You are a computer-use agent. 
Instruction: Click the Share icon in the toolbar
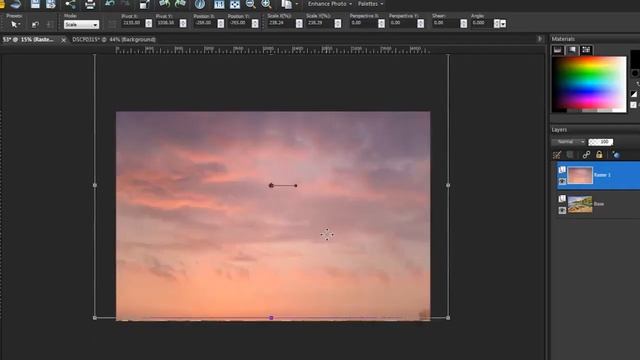(70, 4)
